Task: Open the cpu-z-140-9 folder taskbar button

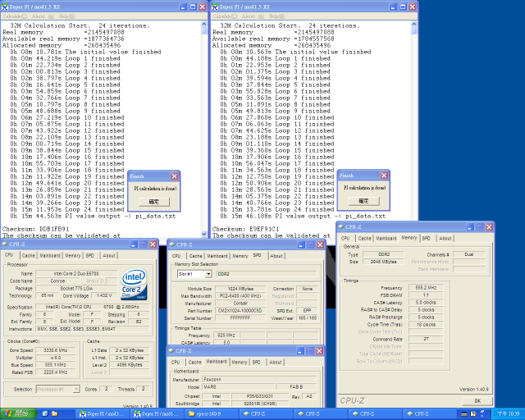Action: [x=212, y=414]
